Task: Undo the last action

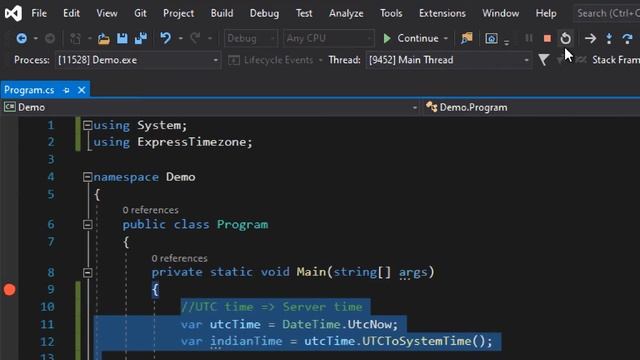Action: coord(165,38)
